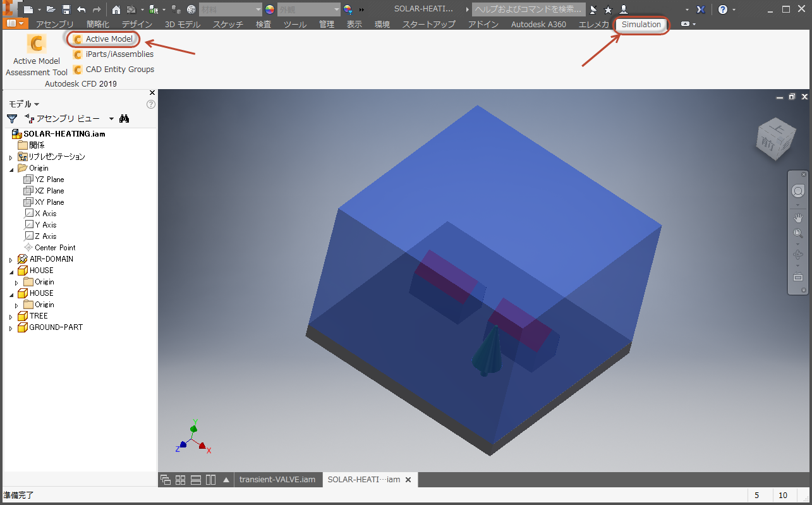Select the Look At tool
The image size is (812, 505).
click(798, 277)
